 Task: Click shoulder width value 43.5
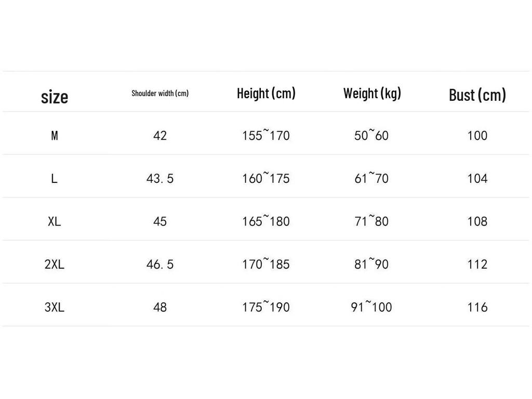pos(160,179)
